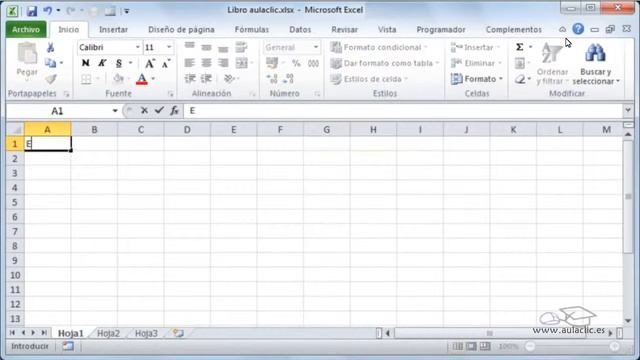Select sheet tab Hoja3
This screenshot has width=640, height=360.
pyautogui.click(x=146, y=333)
